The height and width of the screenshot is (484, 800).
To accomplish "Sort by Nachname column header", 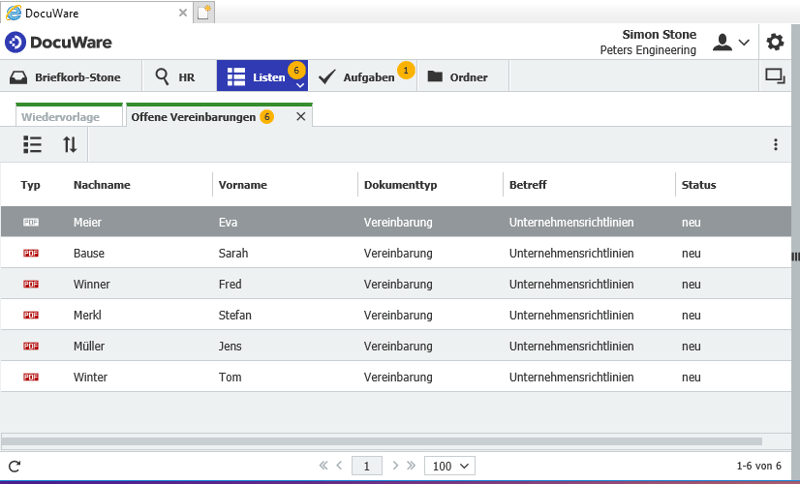I will pyautogui.click(x=102, y=185).
